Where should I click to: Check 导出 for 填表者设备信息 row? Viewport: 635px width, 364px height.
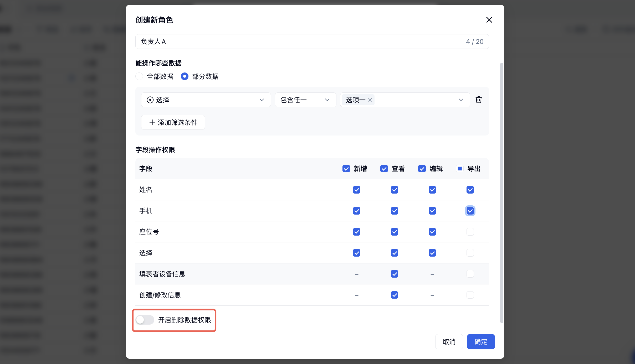point(470,274)
